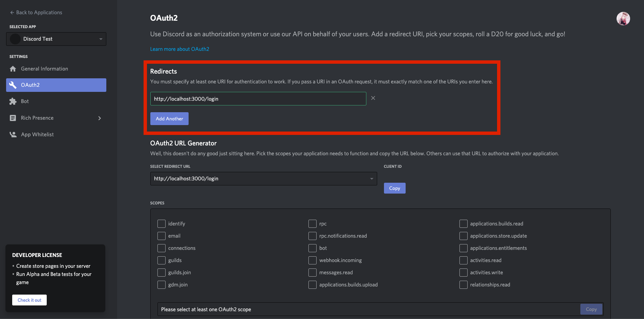This screenshot has width=644, height=319.
Task: Click Check it out developer license button
Action: [29, 300]
